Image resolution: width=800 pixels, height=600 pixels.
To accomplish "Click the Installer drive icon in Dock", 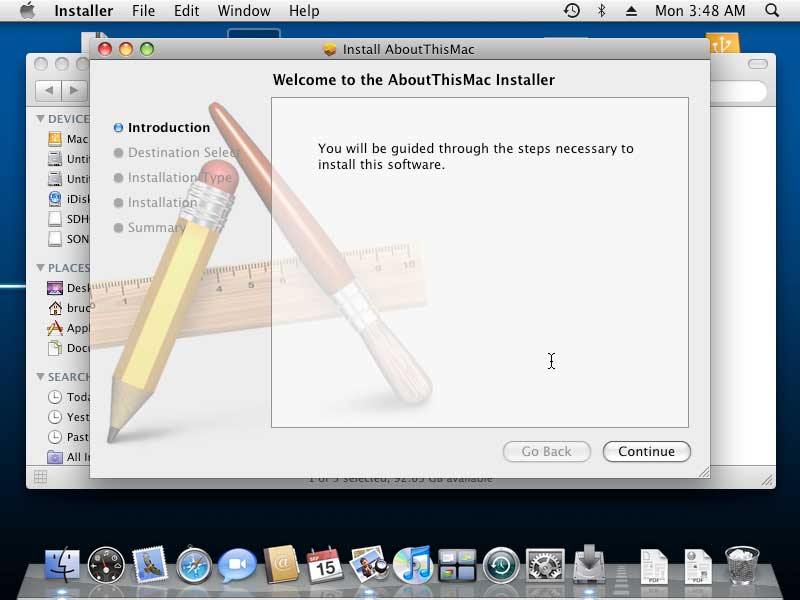I will 589,563.
